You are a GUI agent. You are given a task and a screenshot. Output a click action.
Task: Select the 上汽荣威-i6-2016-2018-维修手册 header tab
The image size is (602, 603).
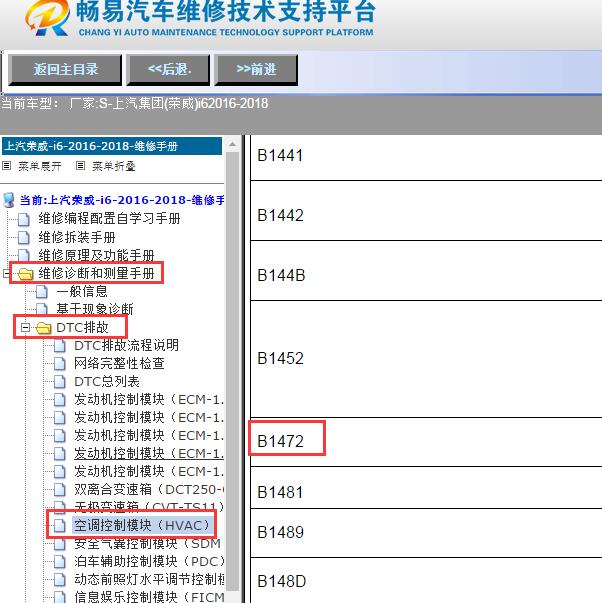coord(112,146)
